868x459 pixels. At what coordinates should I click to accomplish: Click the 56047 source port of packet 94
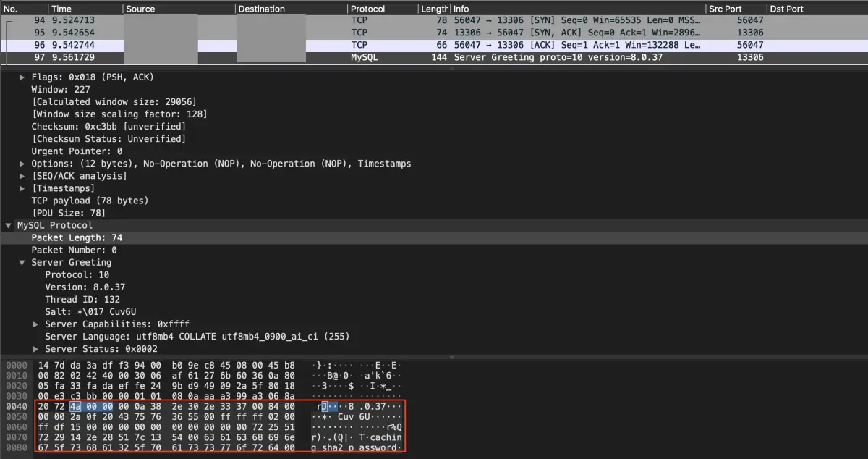[750, 20]
